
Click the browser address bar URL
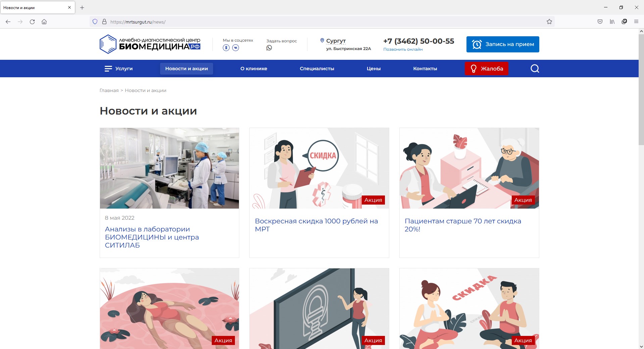pyautogui.click(x=138, y=22)
